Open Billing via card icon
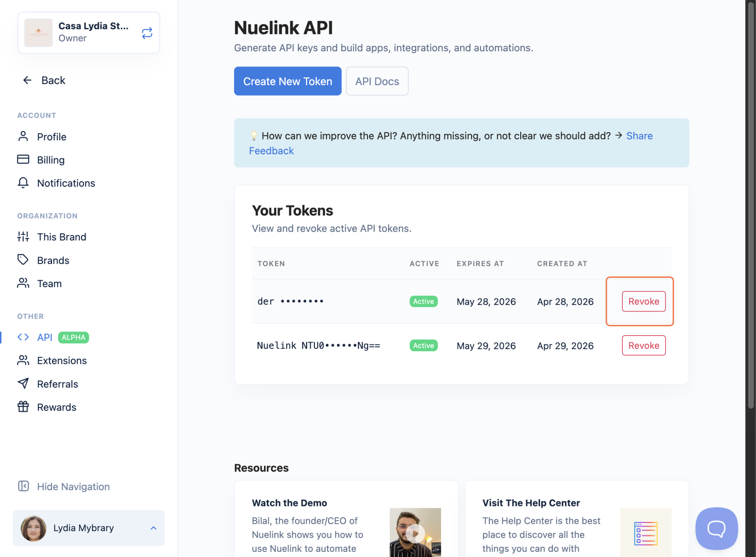The image size is (756, 557). pyautogui.click(x=23, y=159)
